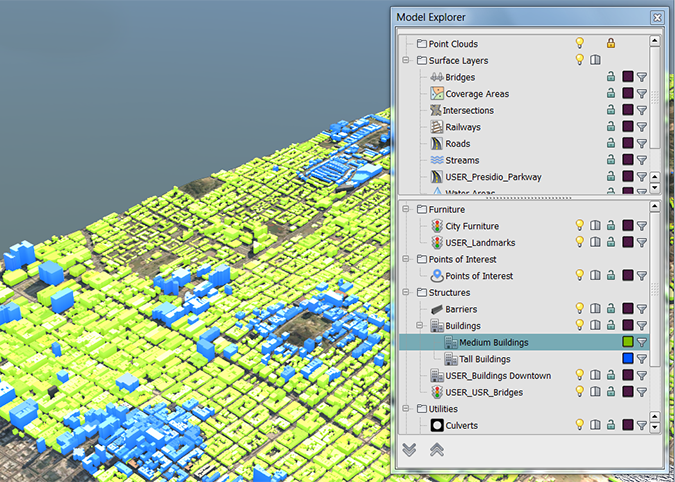Collapse the Points of Interest group
The width and height of the screenshot is (675, 482).
[x=406, y=259]
